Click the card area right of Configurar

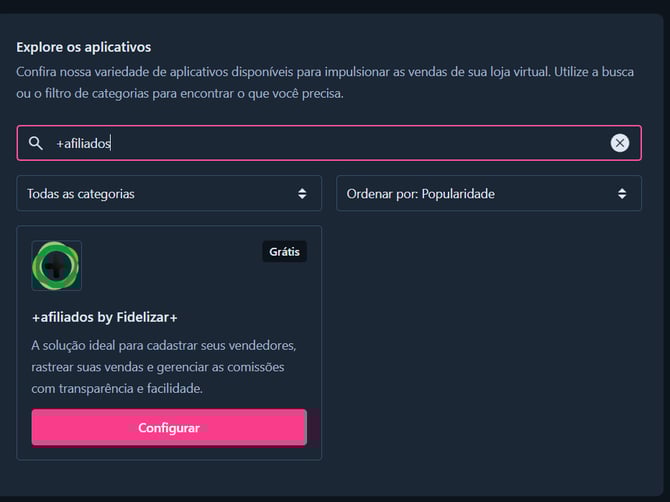pos(314,428)
